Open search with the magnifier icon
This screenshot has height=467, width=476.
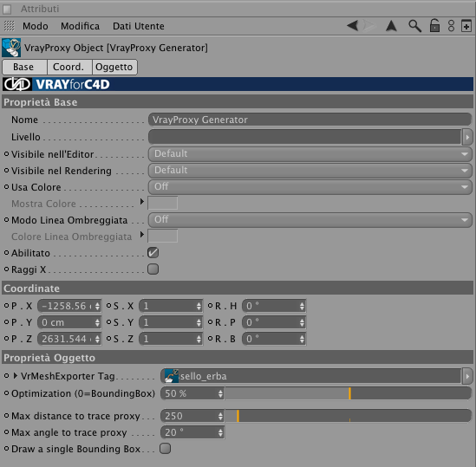click(414, 26)
